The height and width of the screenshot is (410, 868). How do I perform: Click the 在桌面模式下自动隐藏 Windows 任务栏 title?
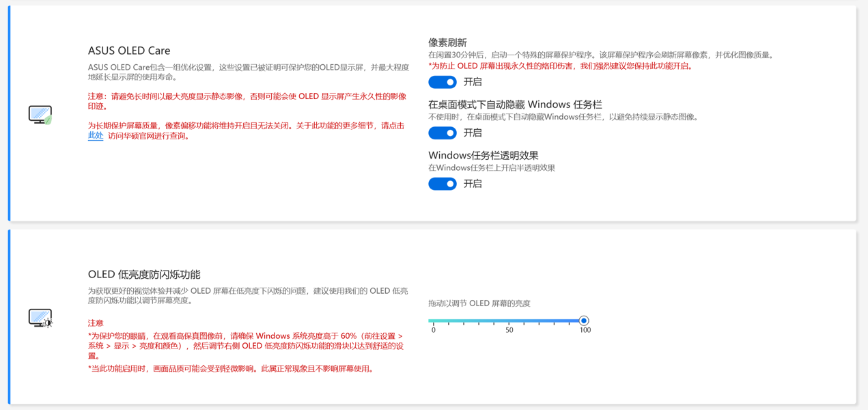tap(515, 105)
